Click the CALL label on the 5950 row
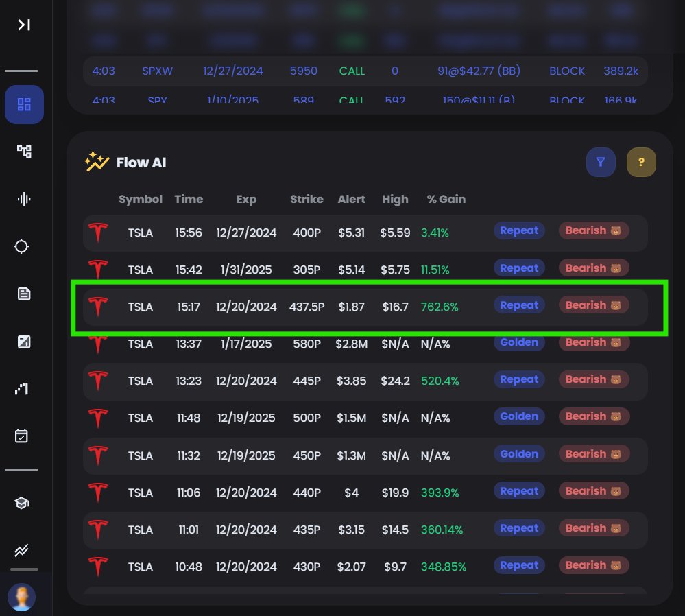This screenshot has width=685, height=616. (x=352, y=71)
